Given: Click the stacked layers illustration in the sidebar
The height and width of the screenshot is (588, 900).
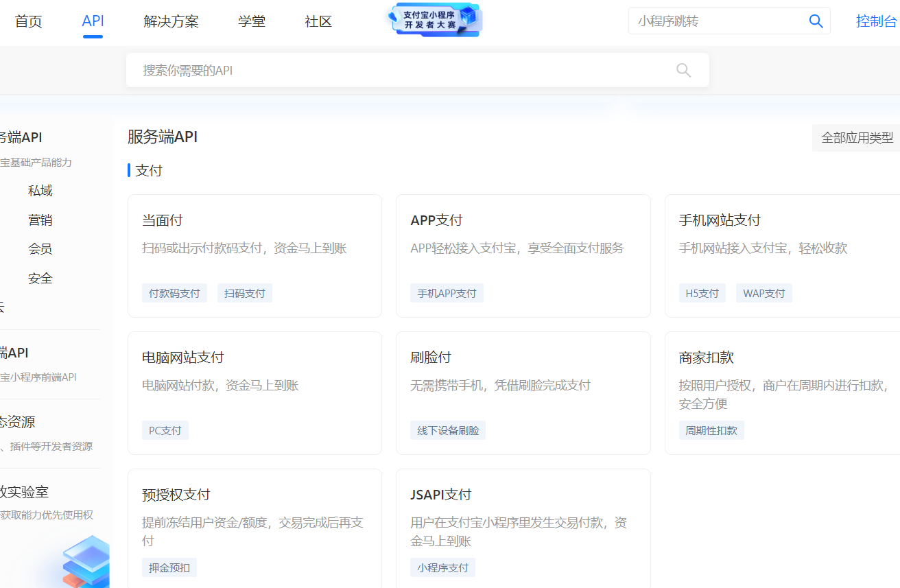Looking at the screenshot, I should (86, 561).
